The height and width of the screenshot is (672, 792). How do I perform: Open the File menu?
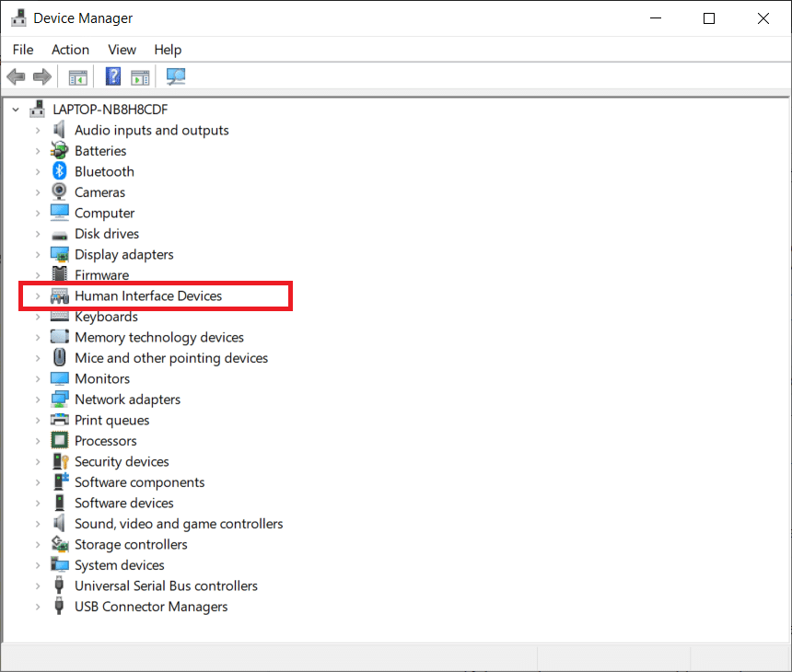pos(23,50)
